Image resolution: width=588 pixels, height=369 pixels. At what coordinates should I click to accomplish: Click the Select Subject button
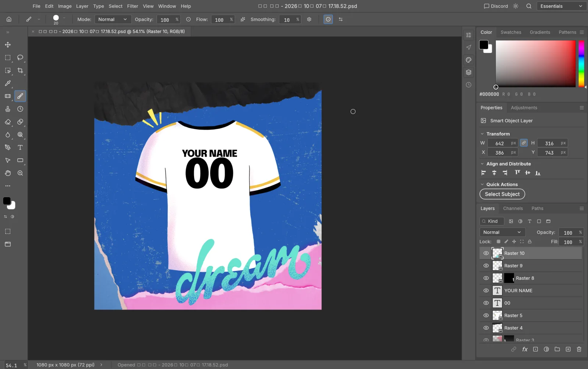(x=502, y=194)
